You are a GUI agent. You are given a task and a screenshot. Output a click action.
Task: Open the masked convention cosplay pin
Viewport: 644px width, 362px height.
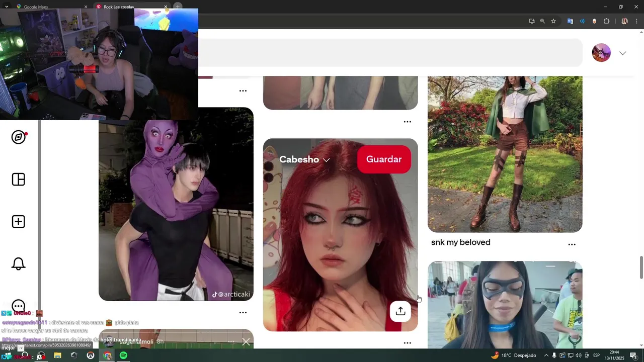click(505, 305)
